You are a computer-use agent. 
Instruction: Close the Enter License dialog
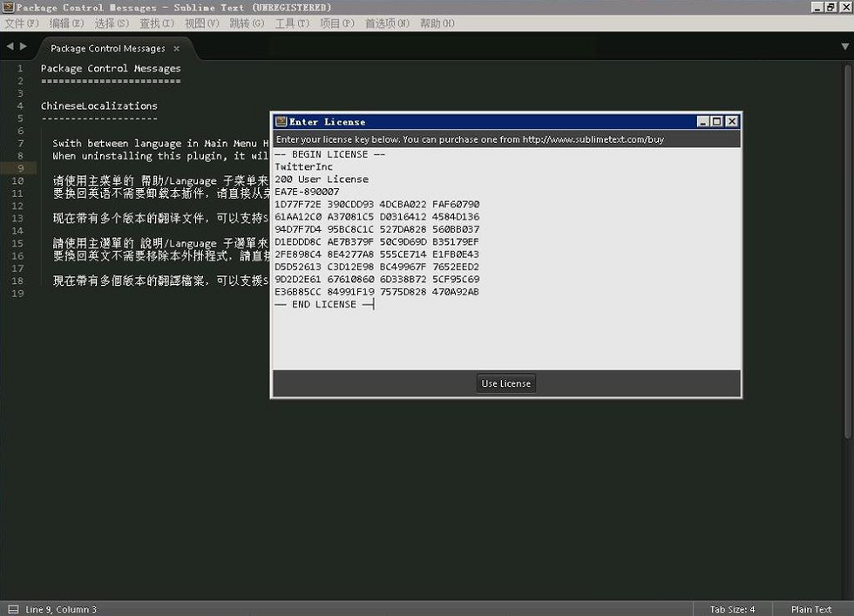[x=731, y=121]
